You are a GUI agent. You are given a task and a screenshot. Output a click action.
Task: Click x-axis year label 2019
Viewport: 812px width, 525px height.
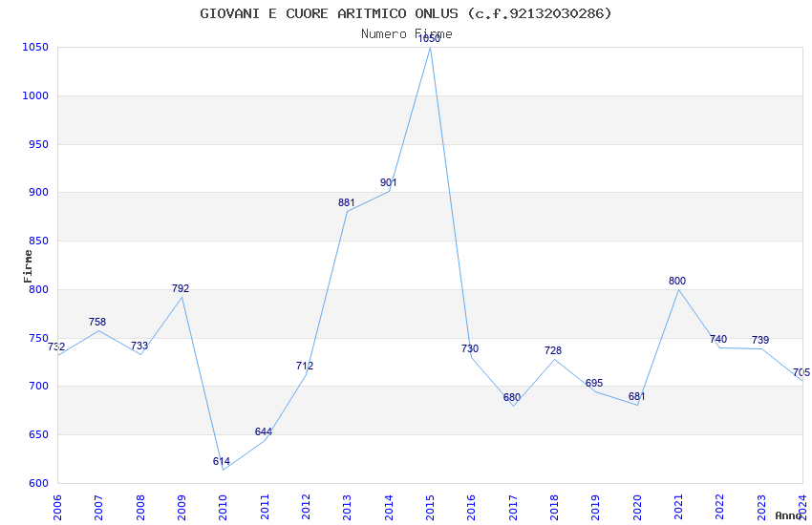point(595,507)
